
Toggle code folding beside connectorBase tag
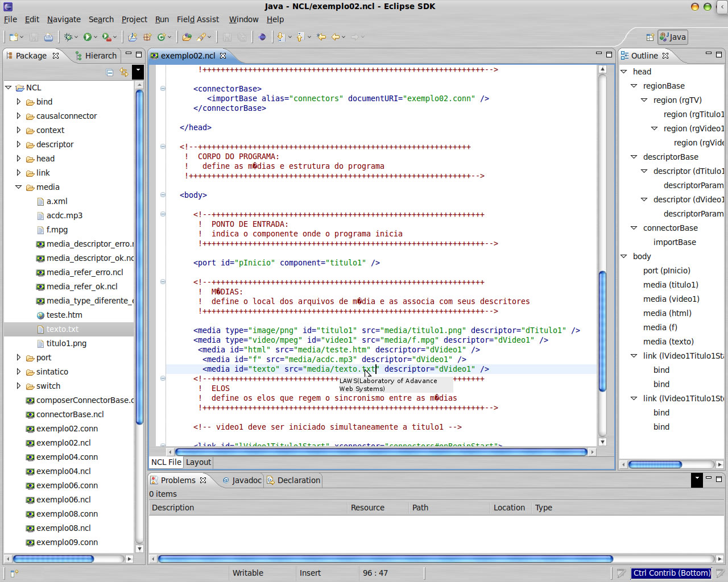point(163,89)
